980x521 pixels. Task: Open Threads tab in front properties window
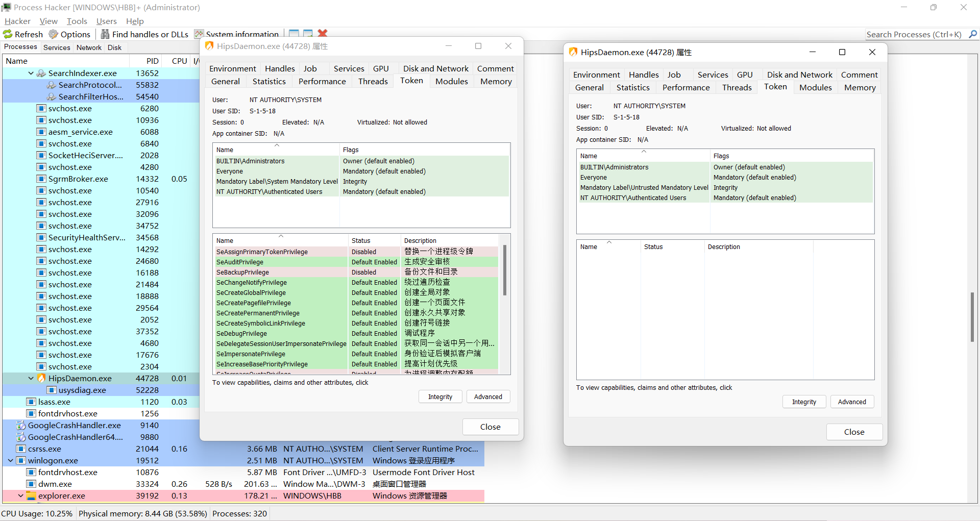tap(737, 88)
